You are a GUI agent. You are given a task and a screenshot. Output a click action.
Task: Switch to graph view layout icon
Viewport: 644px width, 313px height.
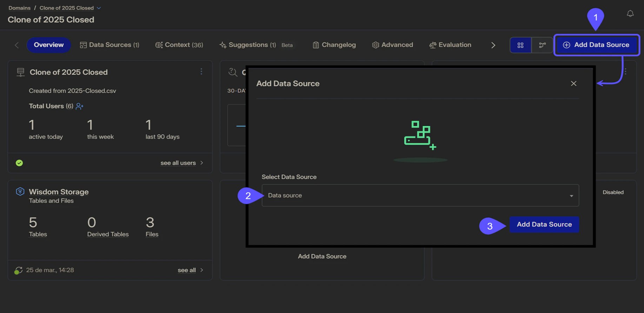542,45
